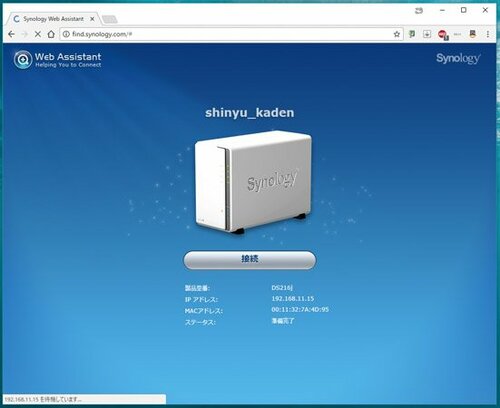Select the Synology Web Assistant tab
The image size is (500, 408).
52,19
